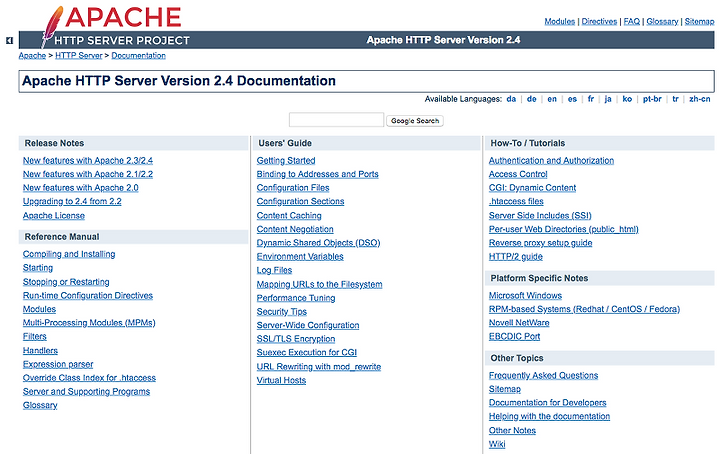Image resolution: width=720 pixels, height=454 pixels.
Task: Open Virtual Hosts link
Action: [281, 381]
